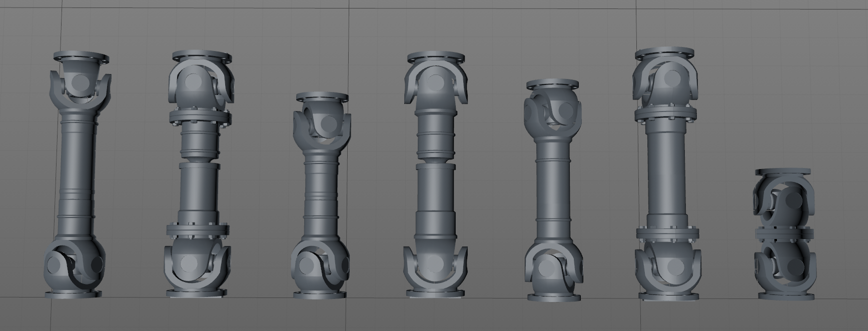Select the third shaft's upper universal joint
Viewport: 868px width, 331px height.
pyautogui.click(x=322, y=123)
